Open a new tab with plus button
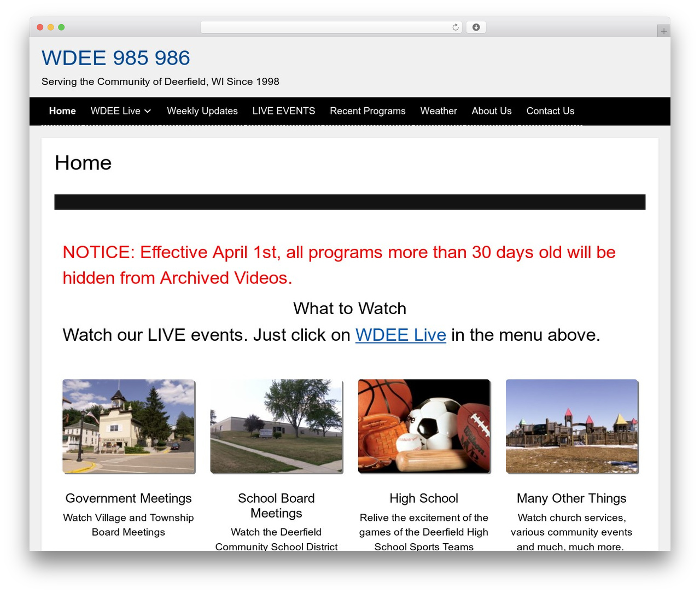 663,31
